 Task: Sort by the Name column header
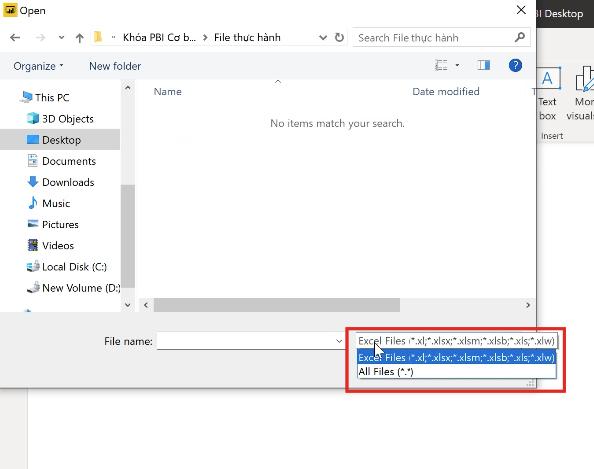167,91
